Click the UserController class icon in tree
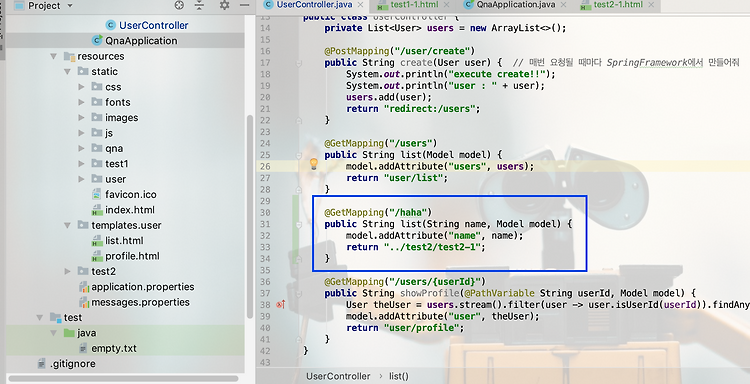 (111, 25)
